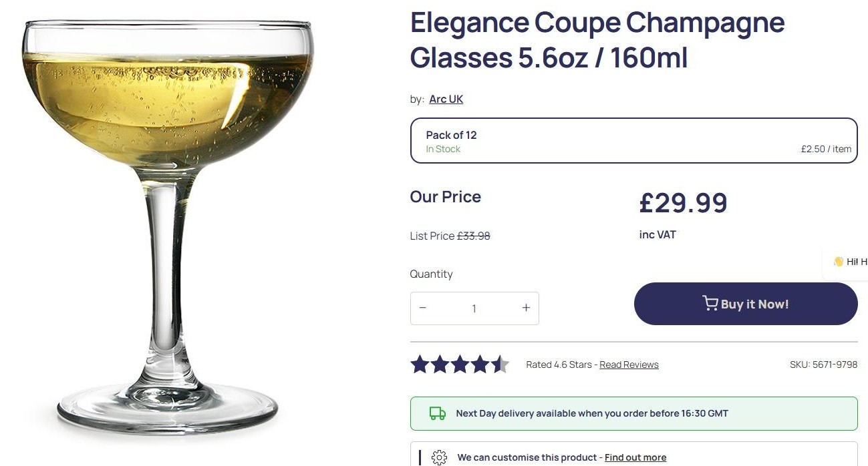Click the star rating icons
Viewport: 868px width, 466px height.
[460, 365]
